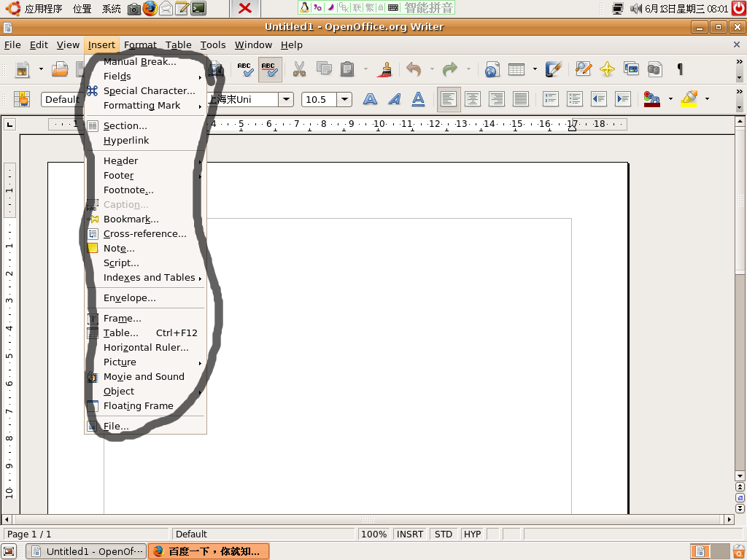Click the Open file folder icon
This screenshot has width=747, height=560.
[x=60, y=70]
